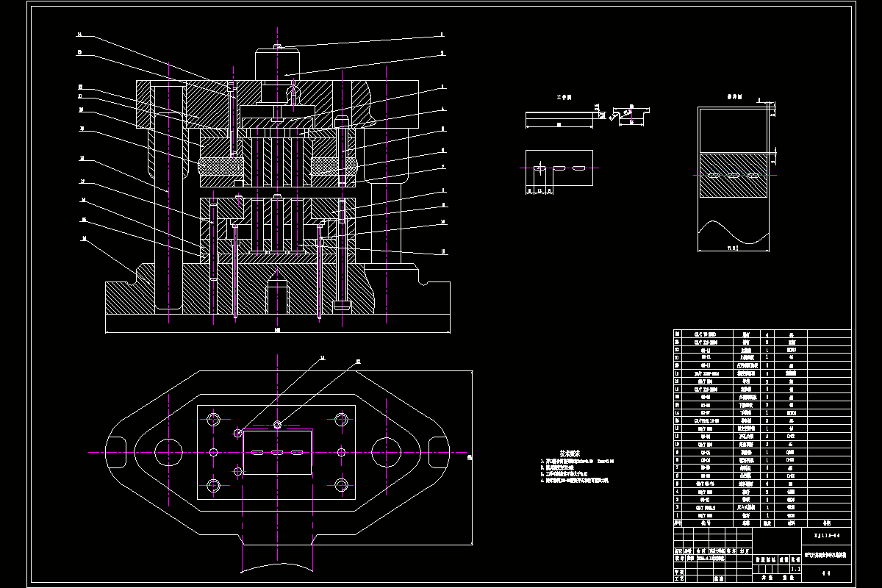Image resolution: width=882 pixels, height=588 pixels.
Task: Click the right large circular hole in plan view
Action: (x=386, y=452)
